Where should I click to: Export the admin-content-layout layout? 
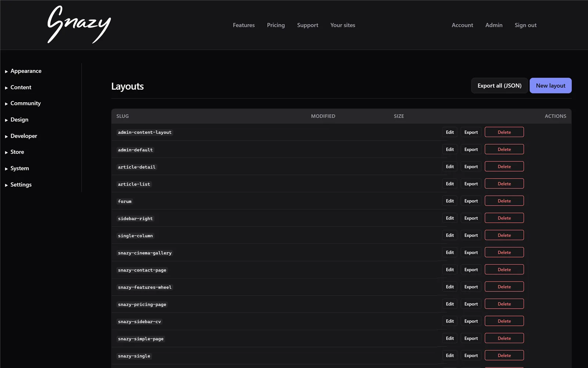471,132
